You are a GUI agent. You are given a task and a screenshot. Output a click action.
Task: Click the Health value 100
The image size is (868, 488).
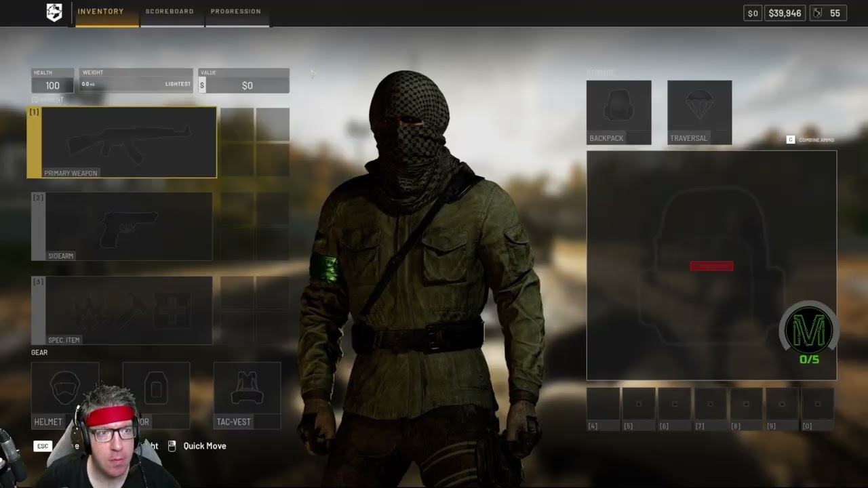[x=52, y=85]
